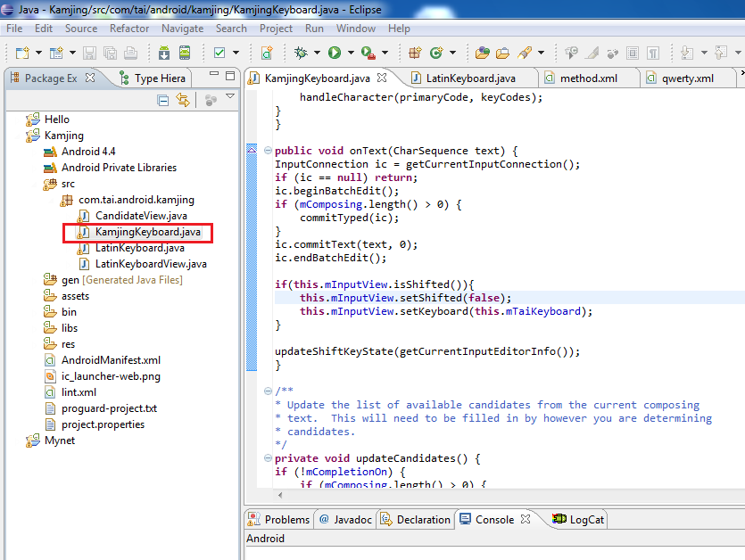Open the Declaration tab

[416, 520]
